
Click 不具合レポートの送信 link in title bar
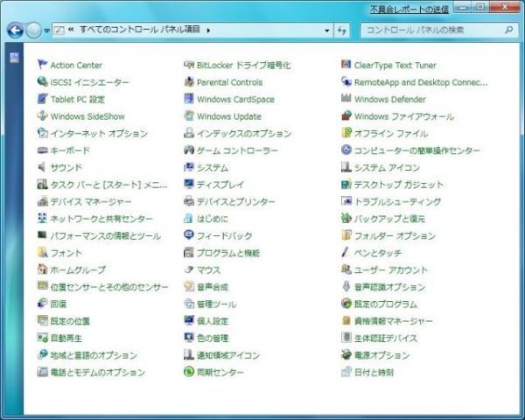coord(409,9)
